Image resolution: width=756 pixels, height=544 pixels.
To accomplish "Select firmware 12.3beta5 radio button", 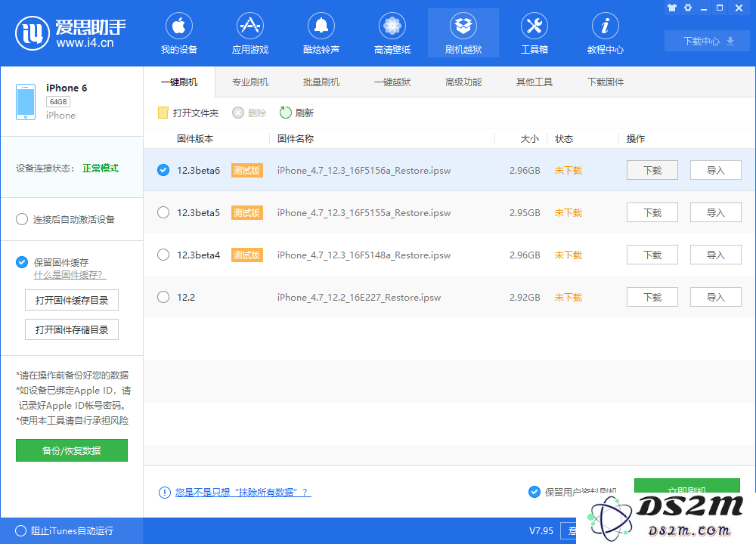I will [x=163, y=212].
